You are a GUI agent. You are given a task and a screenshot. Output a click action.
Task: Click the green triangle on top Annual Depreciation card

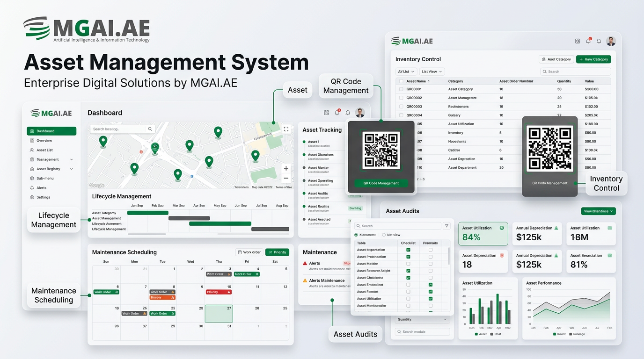pyautogui.click(x=556, y=228)
